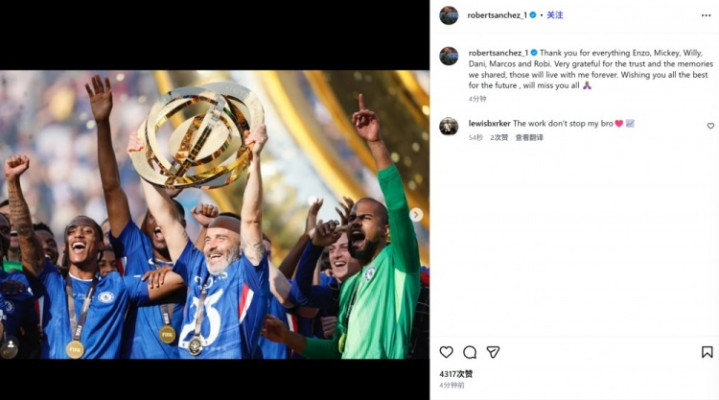Like lewisbxrker's comment with small heart

coord(710,126)
